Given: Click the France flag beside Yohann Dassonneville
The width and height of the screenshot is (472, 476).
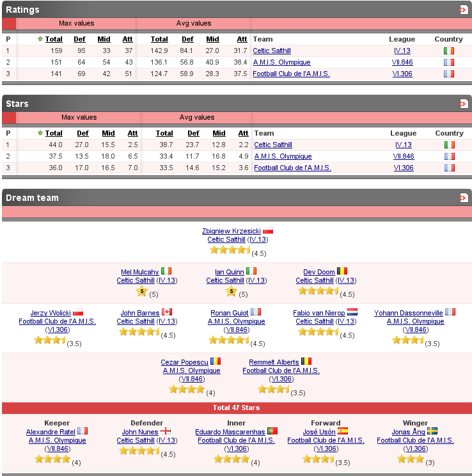Looking at the screenshot, I should click(450, 312).
